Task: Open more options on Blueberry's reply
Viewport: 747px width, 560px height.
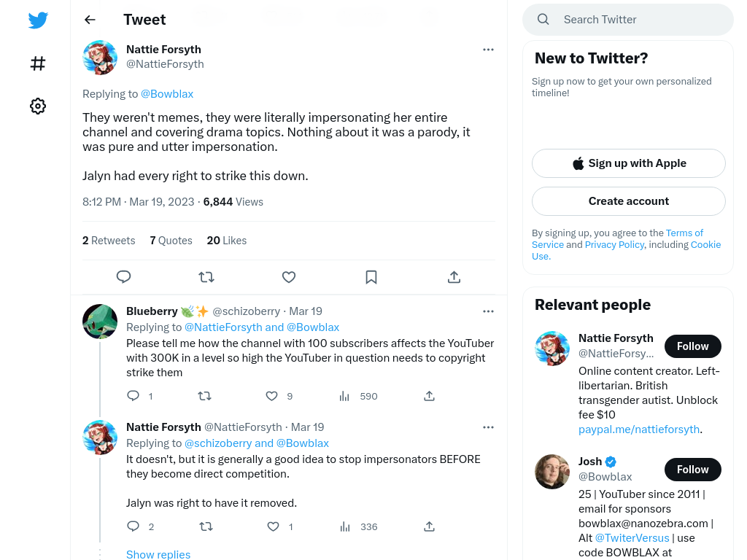Action: click(488, 311)
